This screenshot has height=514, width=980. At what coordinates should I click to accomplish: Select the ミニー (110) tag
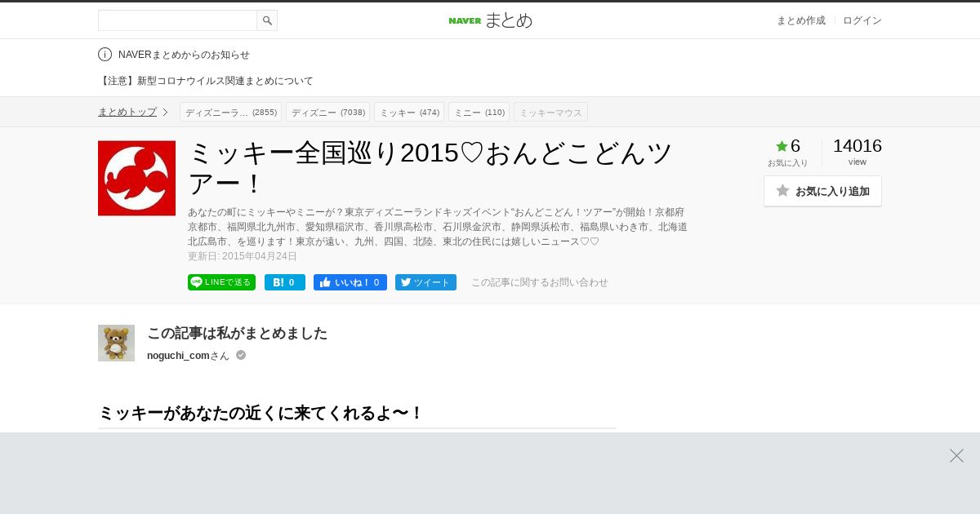[479, 112]
